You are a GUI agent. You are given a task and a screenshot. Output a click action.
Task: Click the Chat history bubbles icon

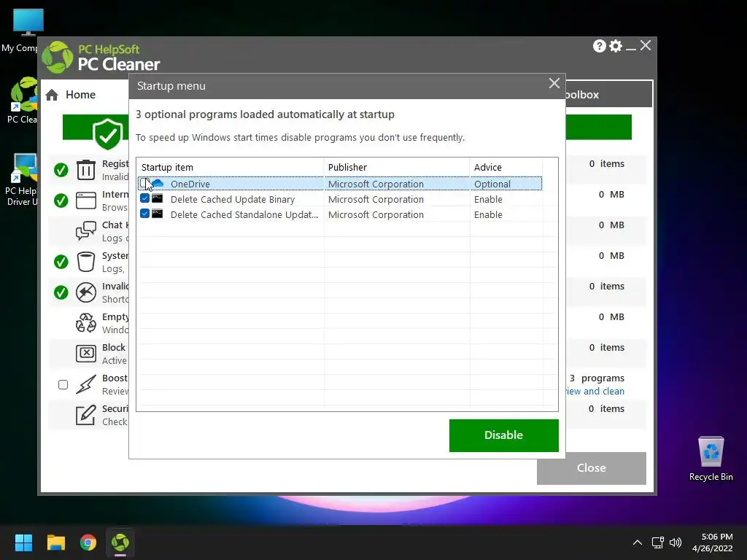coord(86,231)
